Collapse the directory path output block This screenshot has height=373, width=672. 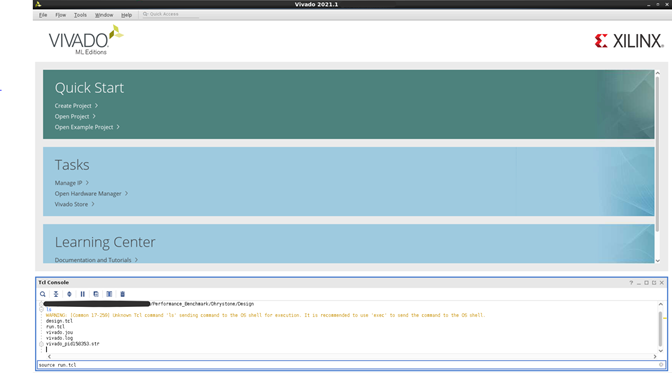pos(42,304)
